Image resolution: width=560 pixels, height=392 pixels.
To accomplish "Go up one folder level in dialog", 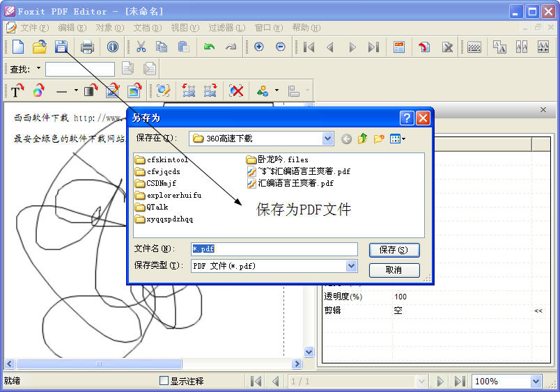I will (x=362, y=139).
